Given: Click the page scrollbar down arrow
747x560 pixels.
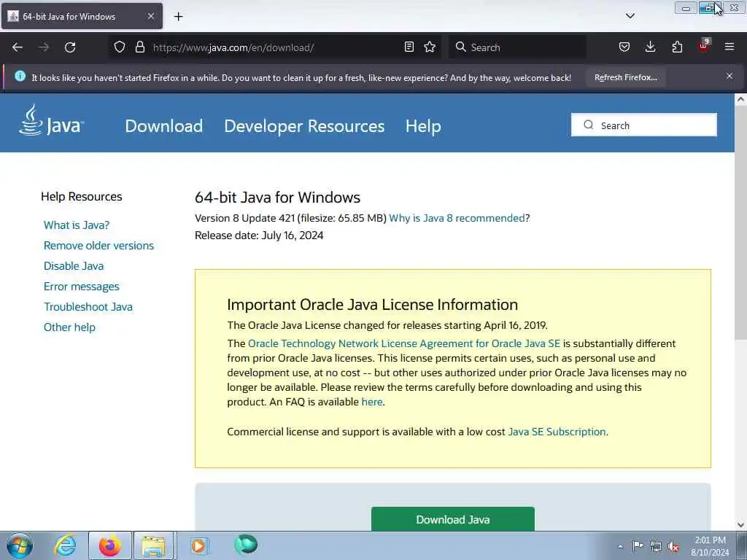Looking at the screenshot, I should (x=740, y=525).
